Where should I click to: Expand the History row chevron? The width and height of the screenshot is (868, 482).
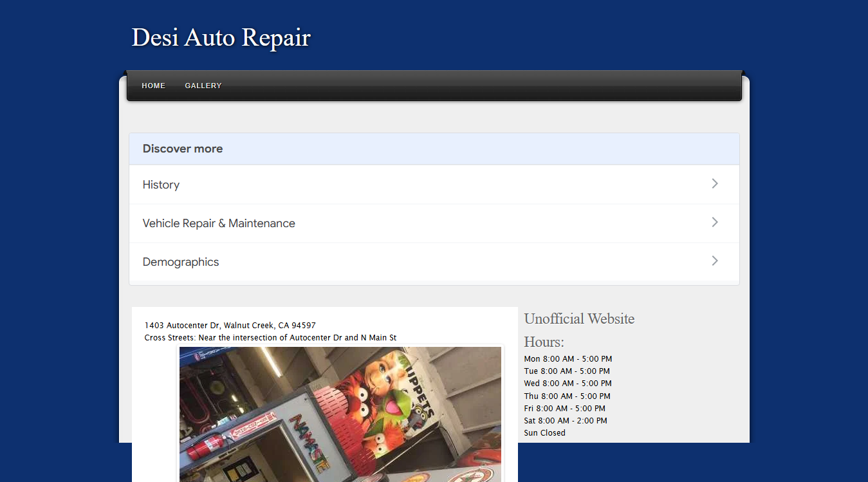715,183
